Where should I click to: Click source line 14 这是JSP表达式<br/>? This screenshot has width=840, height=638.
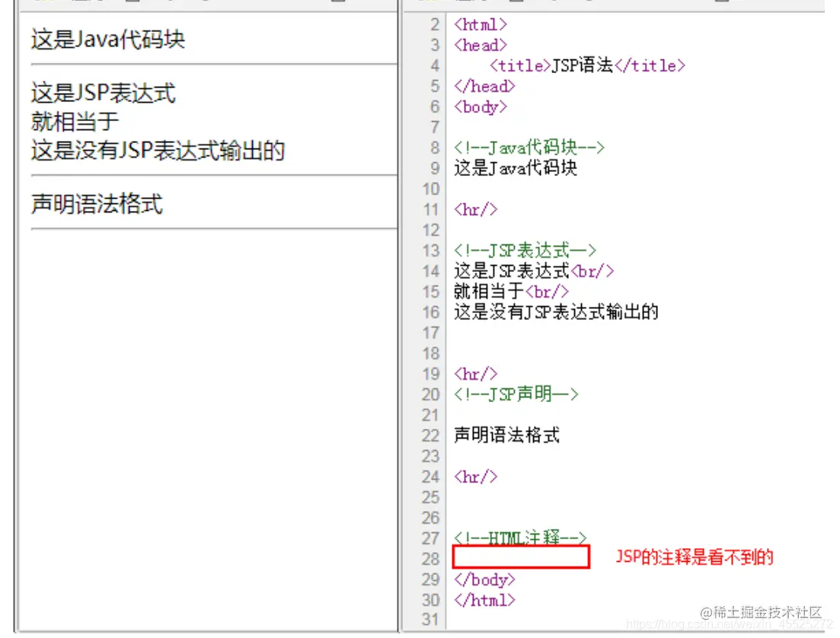point(534,271)
